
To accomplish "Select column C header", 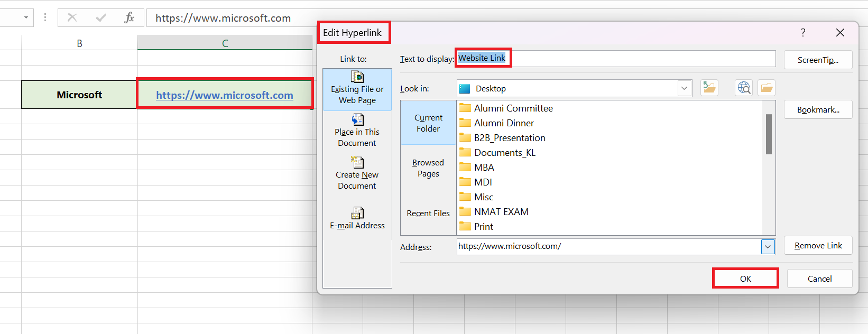I will pos(225,43).
